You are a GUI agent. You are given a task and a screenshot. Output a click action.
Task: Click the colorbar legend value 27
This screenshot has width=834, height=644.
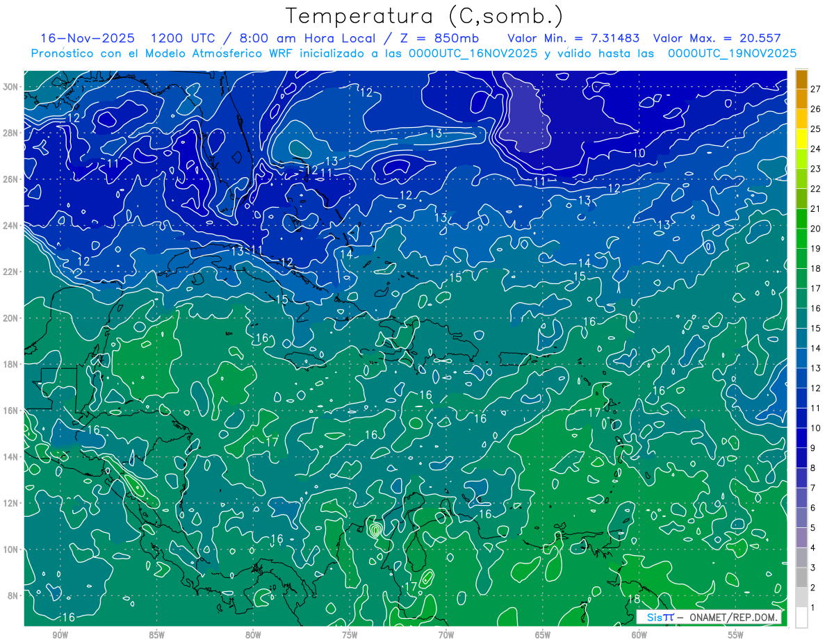pyautogui.click(x=815, y=88)
